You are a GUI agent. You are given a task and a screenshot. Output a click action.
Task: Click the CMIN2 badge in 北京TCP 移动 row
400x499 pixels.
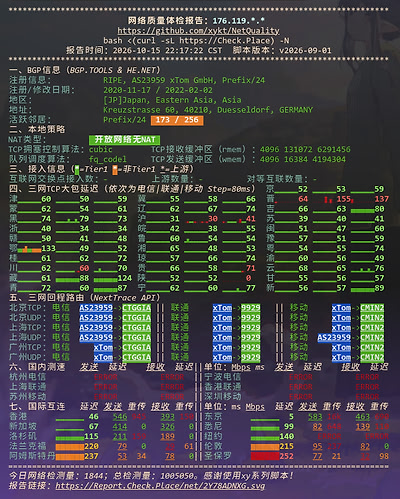372,308
